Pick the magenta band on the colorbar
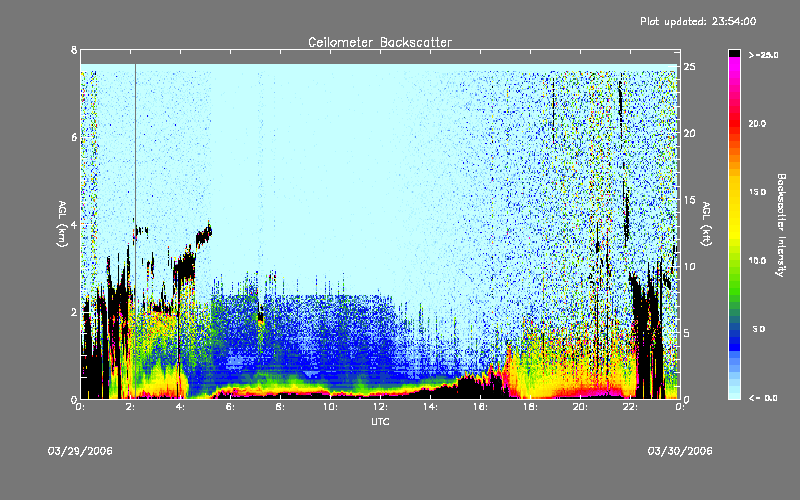The height and width of the screenshot is (500, 800). (735, 61)
